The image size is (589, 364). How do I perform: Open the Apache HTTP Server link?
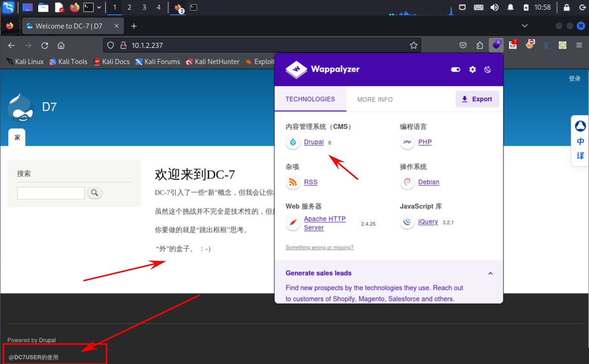pyautogui.click(x=325, y=223)
